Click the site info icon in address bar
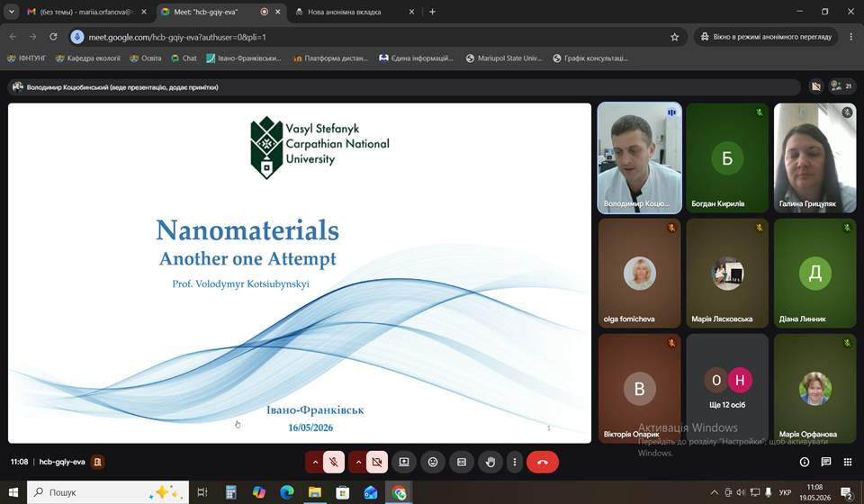 (77, 37)
